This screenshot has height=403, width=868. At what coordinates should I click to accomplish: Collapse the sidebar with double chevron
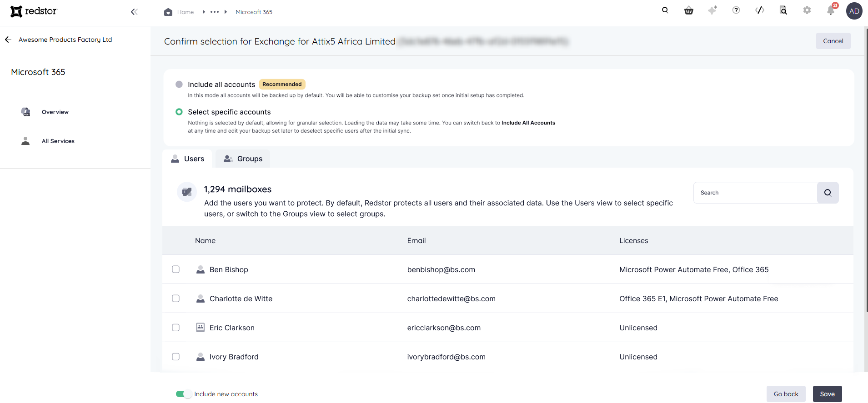pyautogui.click(x=134, y=12)
